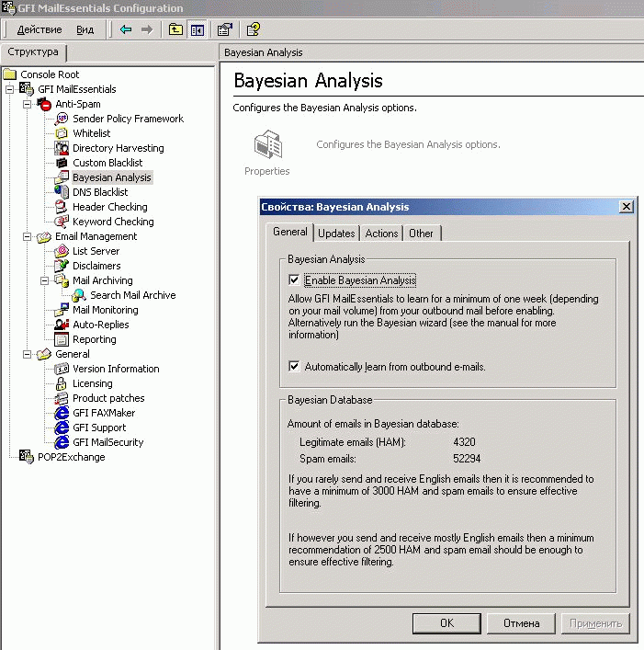Select the POP2Exchange tree node
644x650 pixels.
(x=72, y=457)
